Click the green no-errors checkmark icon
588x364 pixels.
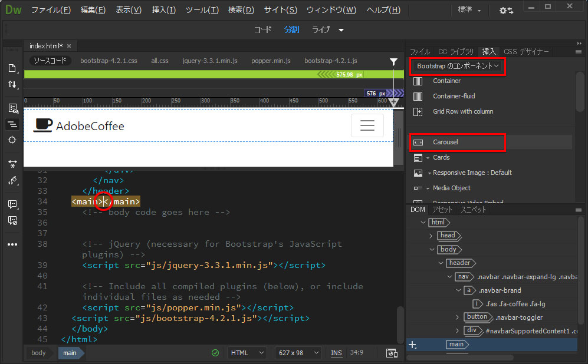215,353
